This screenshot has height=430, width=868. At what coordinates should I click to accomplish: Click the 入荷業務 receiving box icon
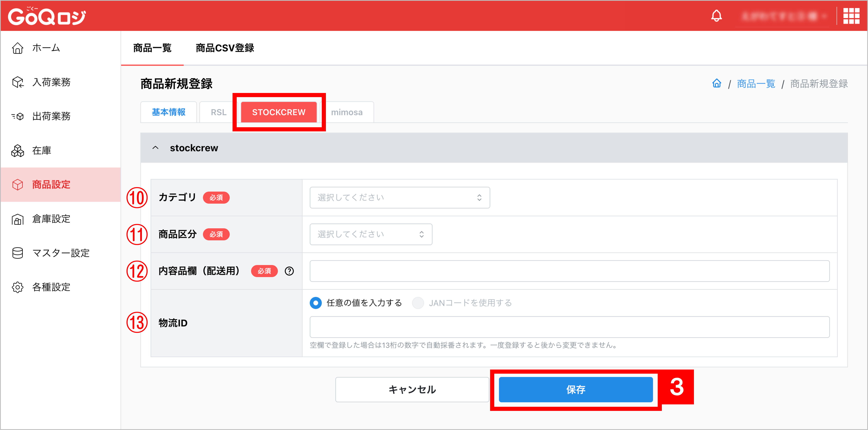(x=18, y=82)
